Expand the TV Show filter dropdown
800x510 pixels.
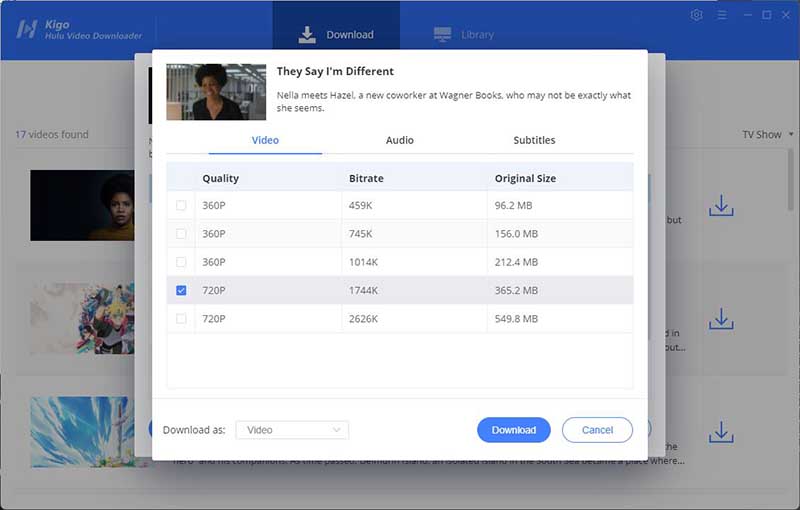pyautogui.click(x=768, y=135)
